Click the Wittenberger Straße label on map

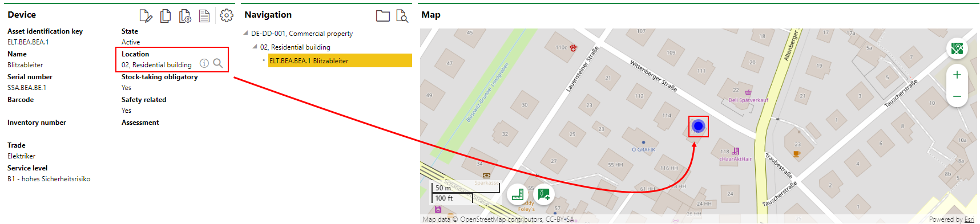pyautogui.click(x=654, y=76)
